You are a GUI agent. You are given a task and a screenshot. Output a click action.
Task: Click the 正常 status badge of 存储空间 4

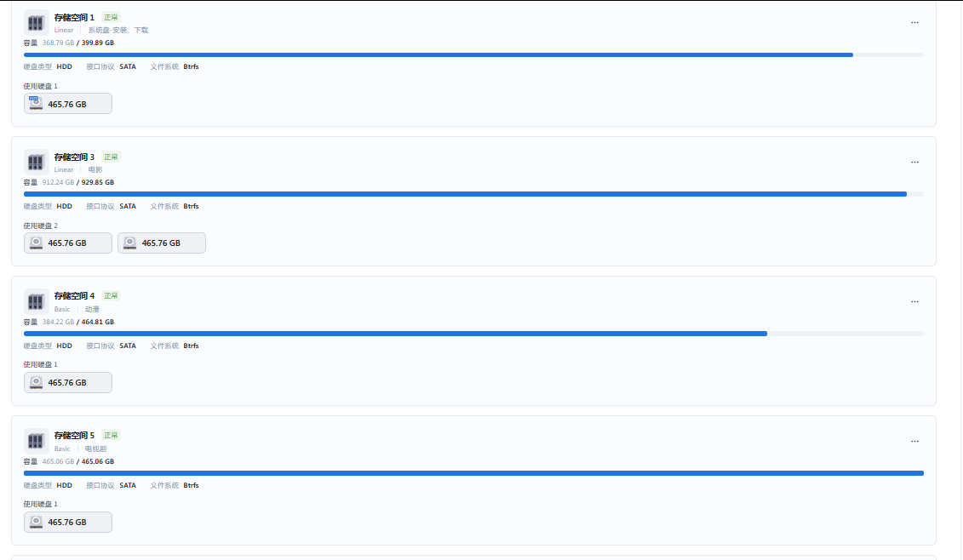pos(112,296)
